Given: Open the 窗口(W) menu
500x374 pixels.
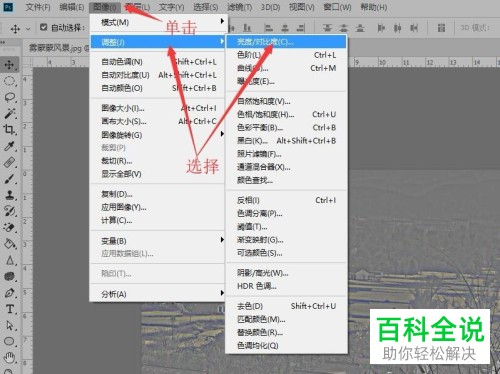Looking at the screenshot, I should (337, 7).
